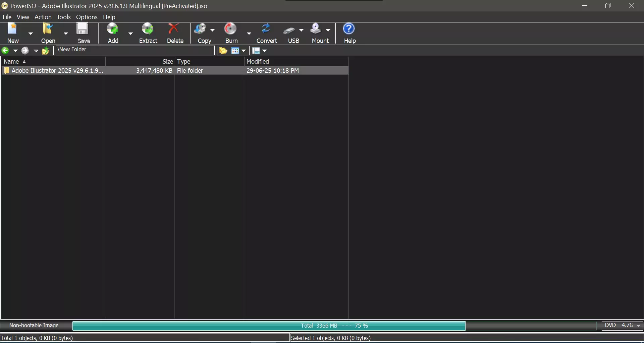The width and height of the screenshot is (644, 343).
Task: Click the Folders tree view icon
Action: 223,51
